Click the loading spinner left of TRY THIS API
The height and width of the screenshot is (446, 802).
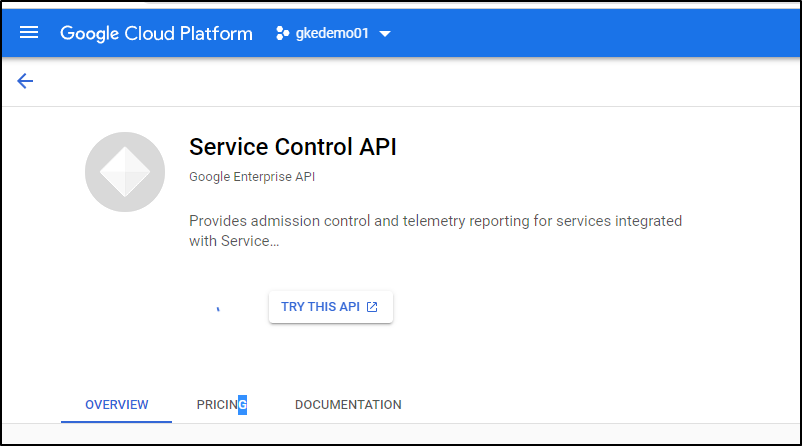click(x=218, y=308)
